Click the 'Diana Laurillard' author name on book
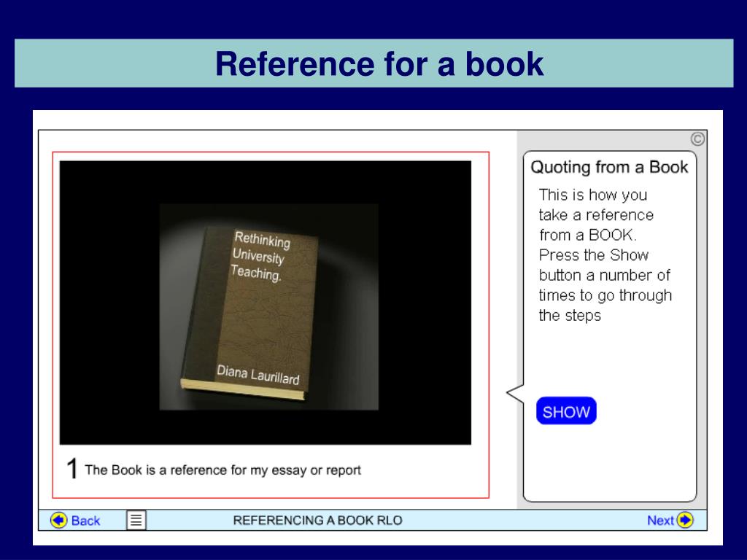 click(x=258, y=375)
